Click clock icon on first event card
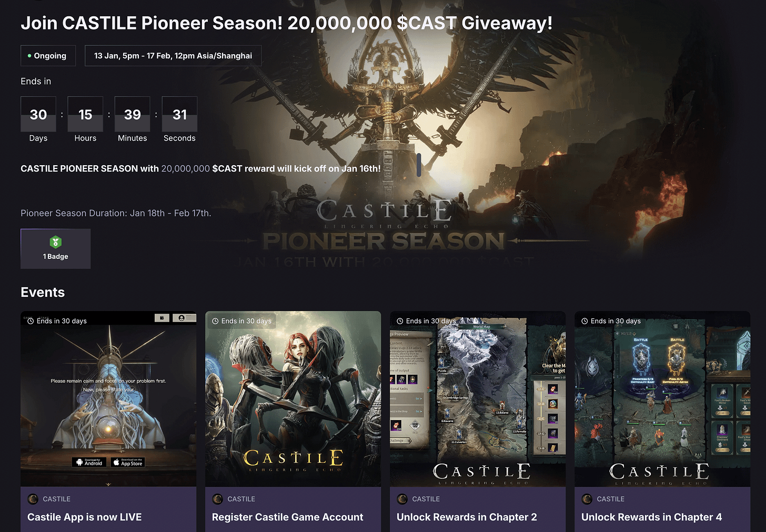The image size is (766, 532). click(x=31, y=321)
